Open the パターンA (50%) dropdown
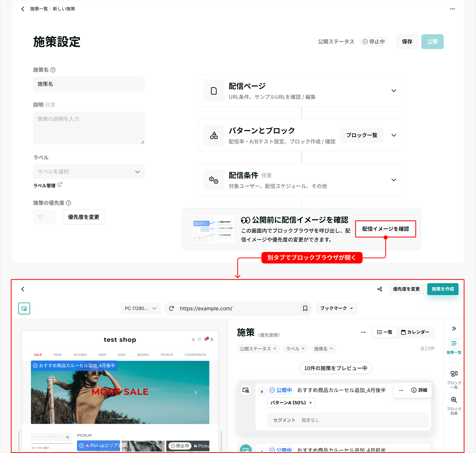Screen dimensions: 476x453 tap(291, 403)
